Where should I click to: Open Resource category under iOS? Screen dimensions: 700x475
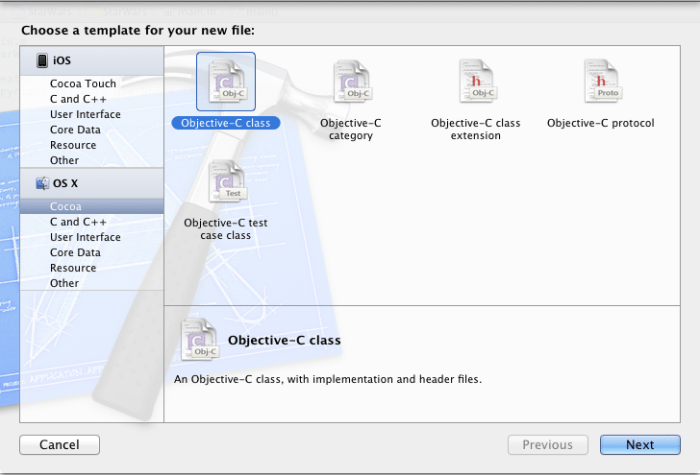click(73, 145)
